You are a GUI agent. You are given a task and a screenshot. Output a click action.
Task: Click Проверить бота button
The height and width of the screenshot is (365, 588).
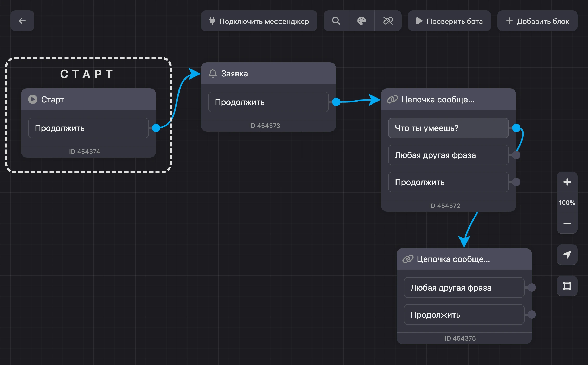pyautogui.click(x=450, y=21)
